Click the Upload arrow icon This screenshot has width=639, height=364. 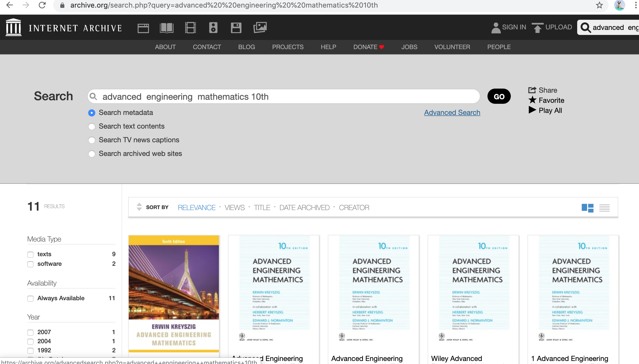tap(537, 28)
